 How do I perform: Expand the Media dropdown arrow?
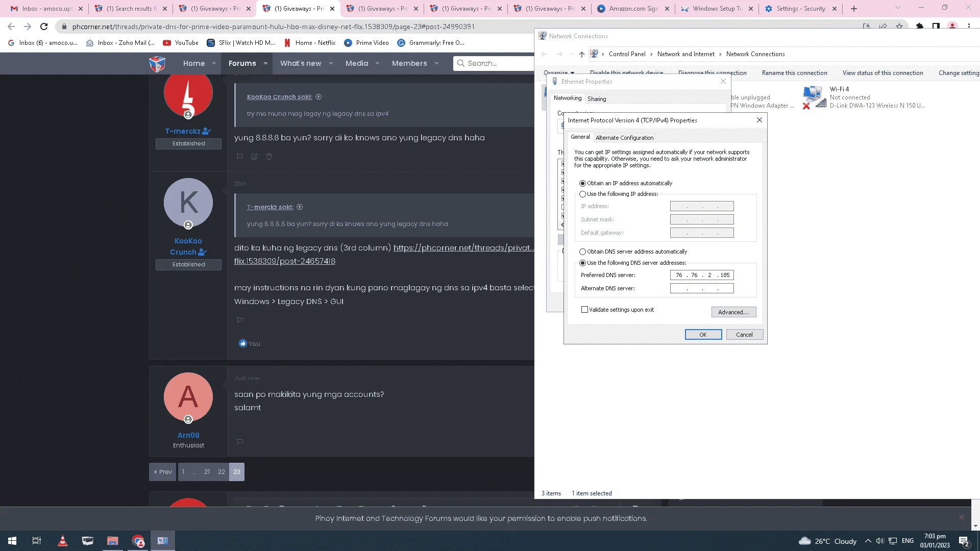pos(377,64)
